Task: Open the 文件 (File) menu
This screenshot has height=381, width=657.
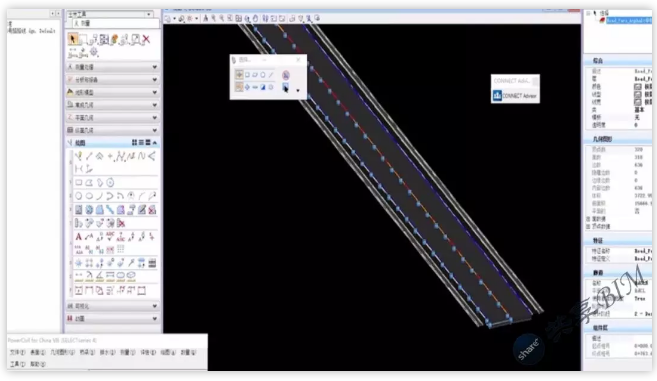Action: click(x=17, y=352)
